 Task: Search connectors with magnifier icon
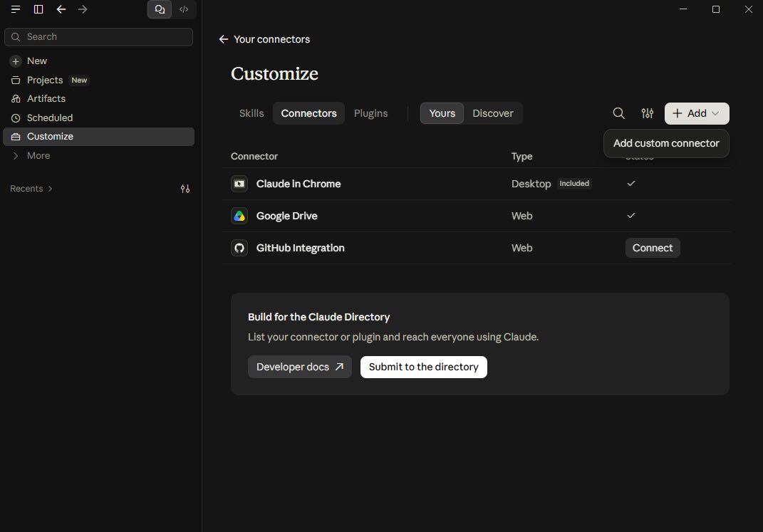pos(618,113)
